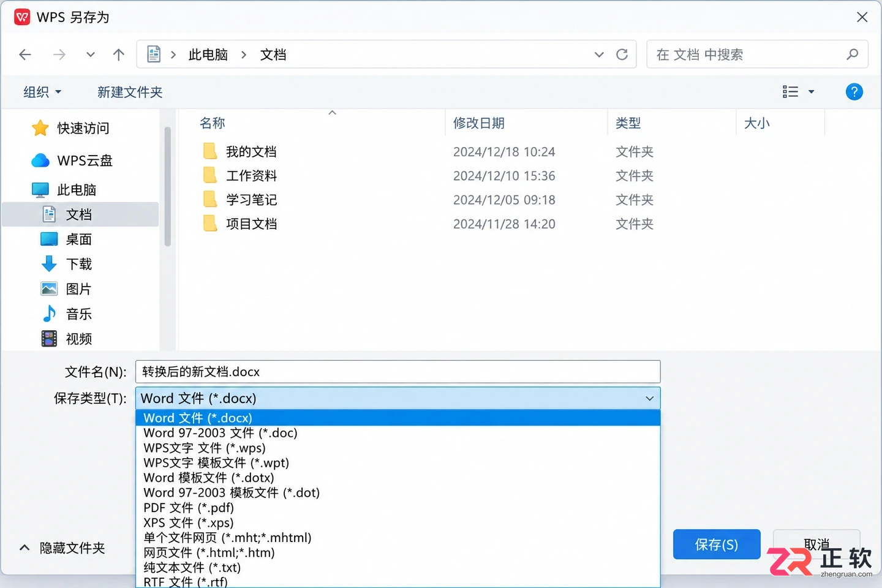
Task: Open 视频 in the sidebar
Action: pyautogui.click(x=66, y=339)
